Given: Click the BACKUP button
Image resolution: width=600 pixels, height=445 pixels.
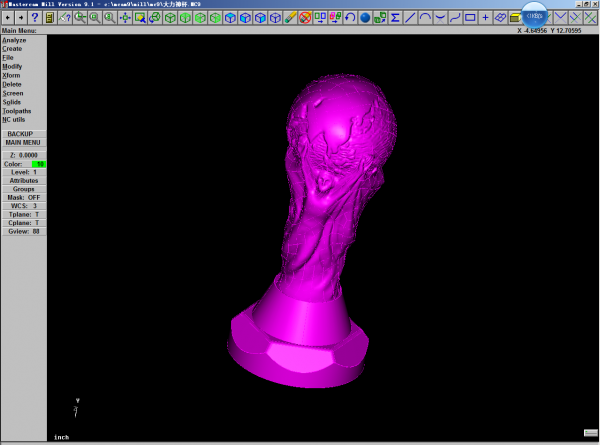Looking at the screenshot, I should pyautogui.click(x=24, y=134).
